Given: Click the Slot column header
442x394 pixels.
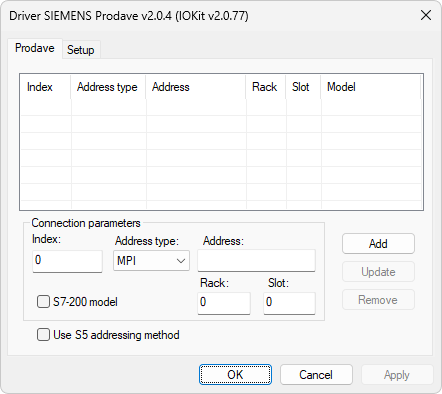Looking at the screenshot, I should pos(303,87).
